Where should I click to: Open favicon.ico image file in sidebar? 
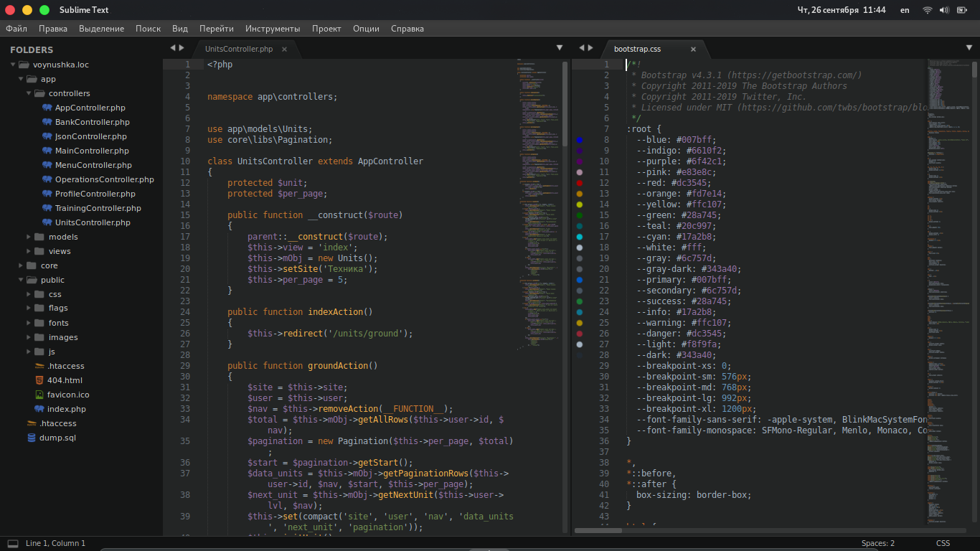pos(67,395)
